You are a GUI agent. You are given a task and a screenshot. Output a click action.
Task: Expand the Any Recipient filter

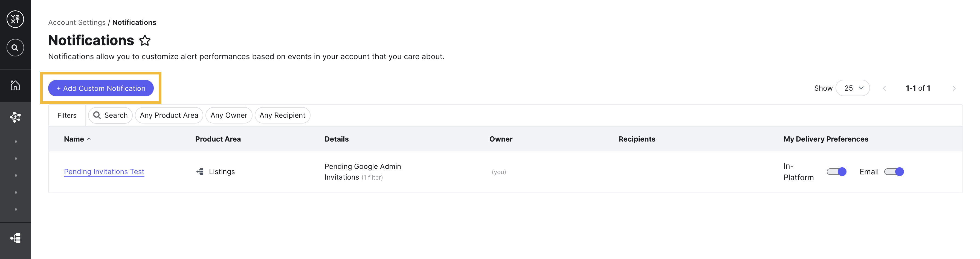[x=282, y=116]
